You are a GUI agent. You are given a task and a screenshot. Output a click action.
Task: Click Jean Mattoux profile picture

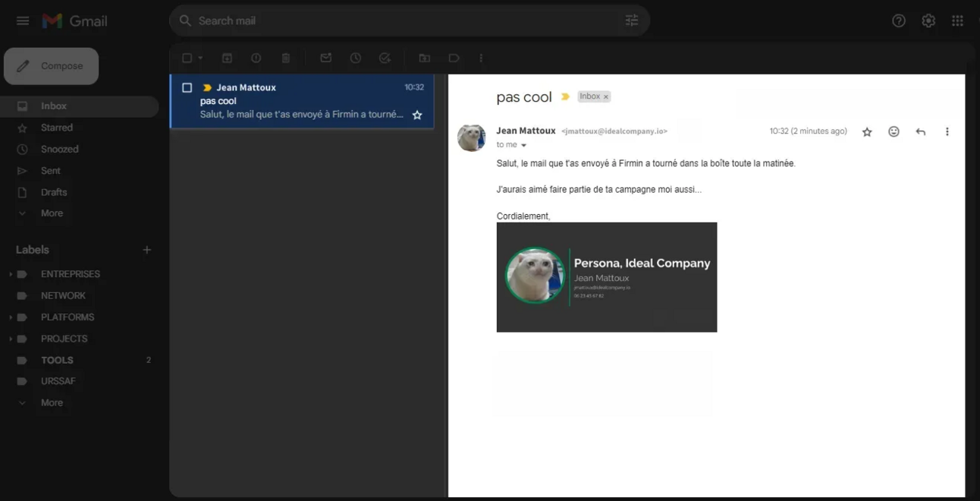click(472, 138)
